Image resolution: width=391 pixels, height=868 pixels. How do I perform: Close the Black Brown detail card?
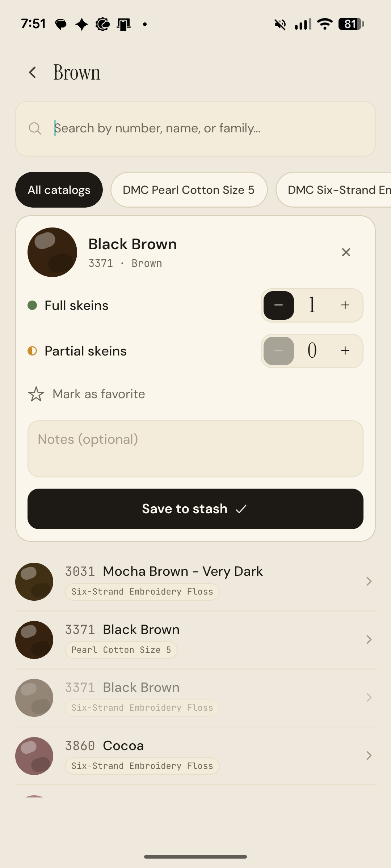(346, 252)
